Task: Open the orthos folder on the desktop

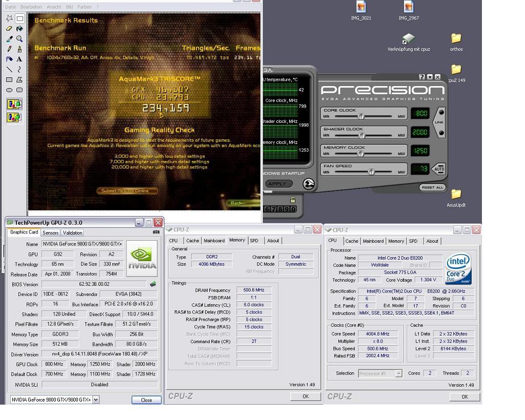Action: (456, 43)
